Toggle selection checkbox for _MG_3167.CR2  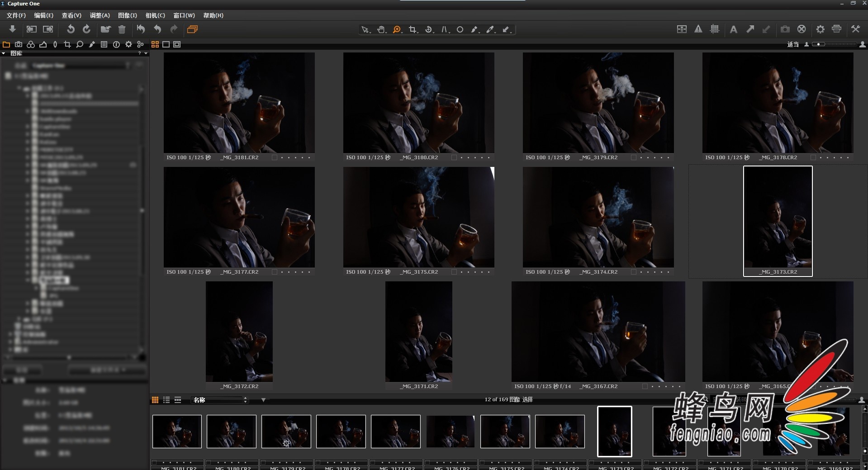tap(645, 386)
